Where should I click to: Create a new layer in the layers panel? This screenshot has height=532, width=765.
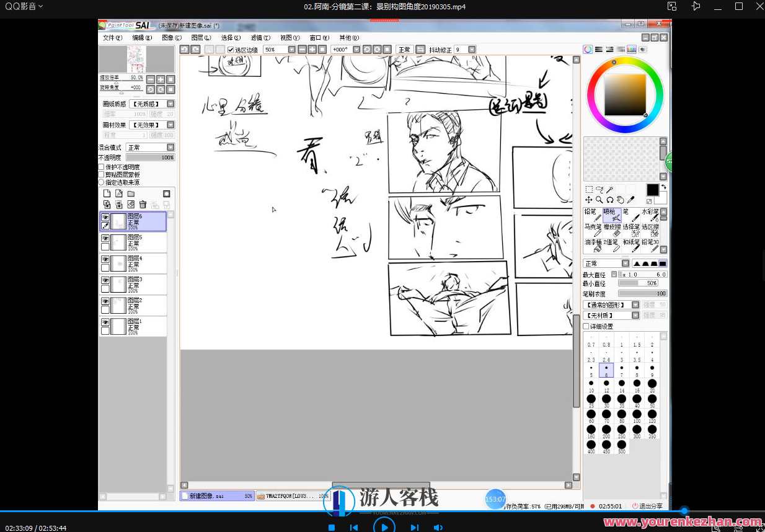[x=108, y=194]
